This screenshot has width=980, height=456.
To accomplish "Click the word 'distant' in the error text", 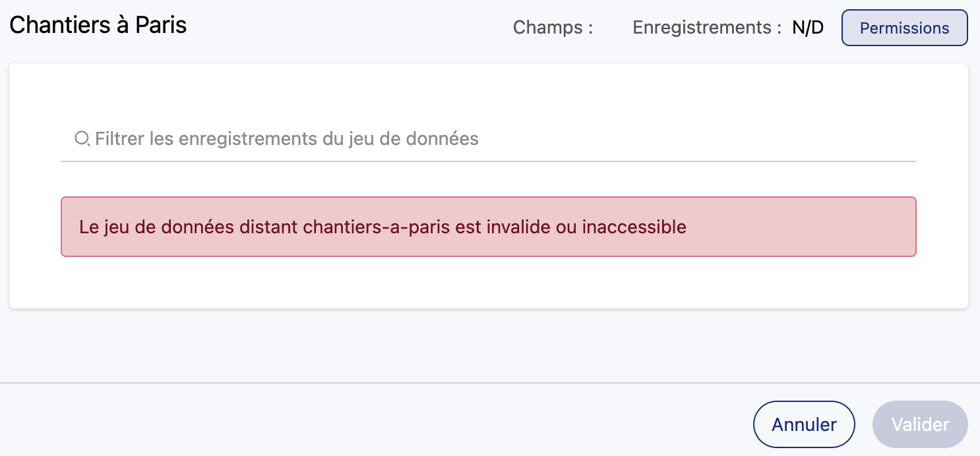I will [268, 227].
